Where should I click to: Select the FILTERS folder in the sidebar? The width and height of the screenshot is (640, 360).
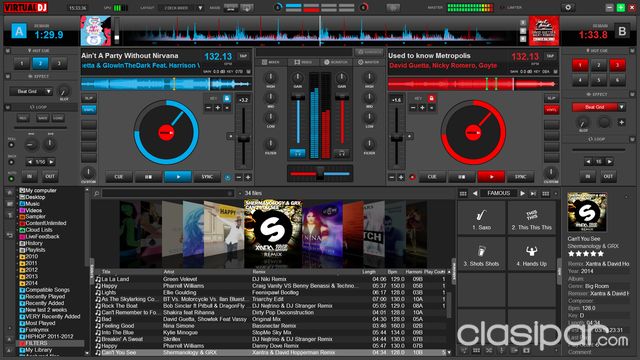click(36, 343)
